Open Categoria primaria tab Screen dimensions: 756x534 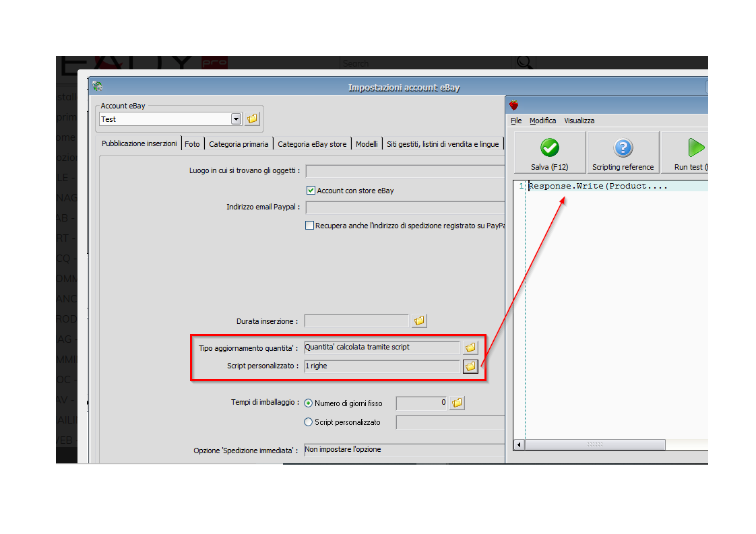pyautogui.click(x=239, y=144)
